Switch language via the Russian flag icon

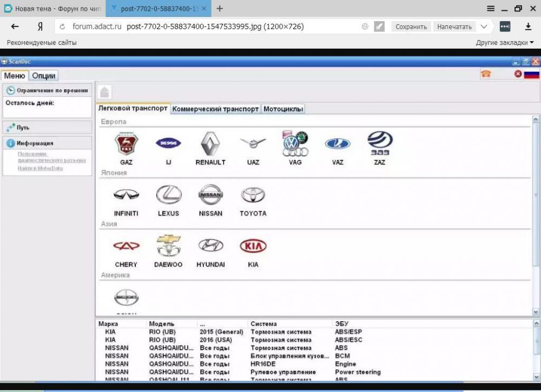tap(531, 74)
